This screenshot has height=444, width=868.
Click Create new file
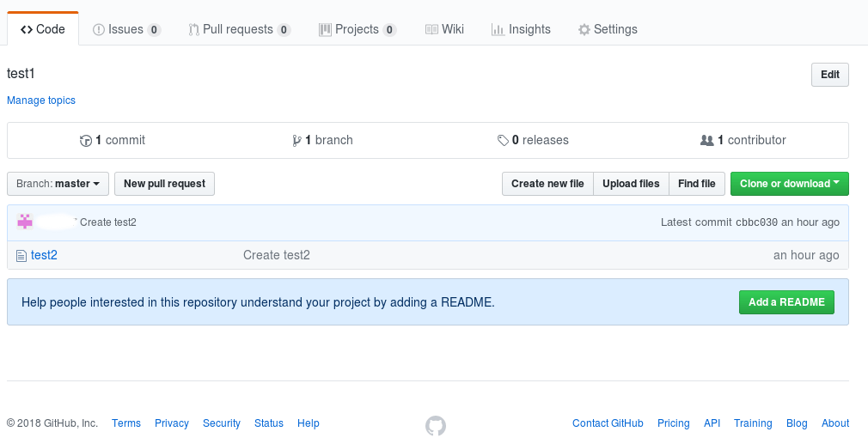pos(547,184)
